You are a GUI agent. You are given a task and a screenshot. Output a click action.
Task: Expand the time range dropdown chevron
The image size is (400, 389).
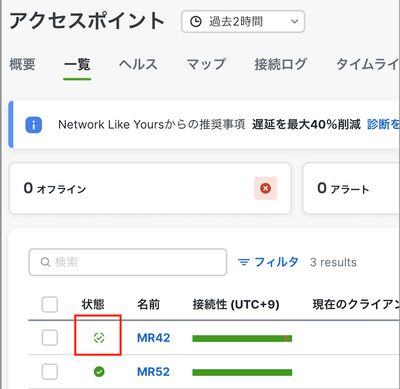[294, 22]
